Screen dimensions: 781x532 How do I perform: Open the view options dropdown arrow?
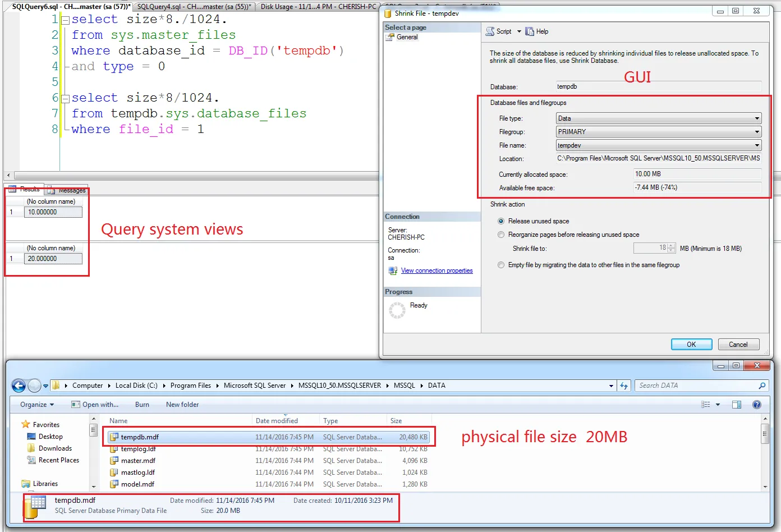tap(718, 405)
